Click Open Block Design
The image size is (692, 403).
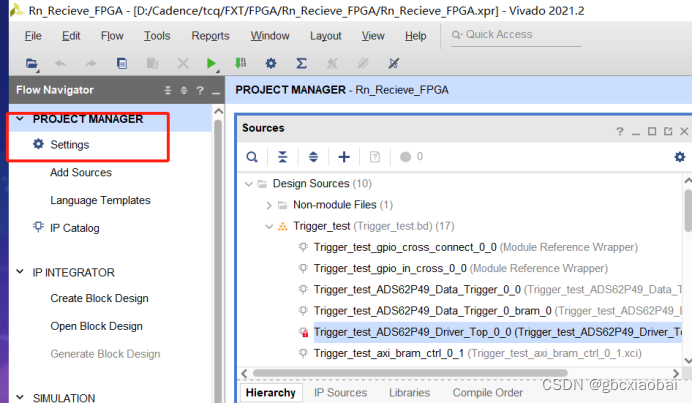(x=96, y=326)
